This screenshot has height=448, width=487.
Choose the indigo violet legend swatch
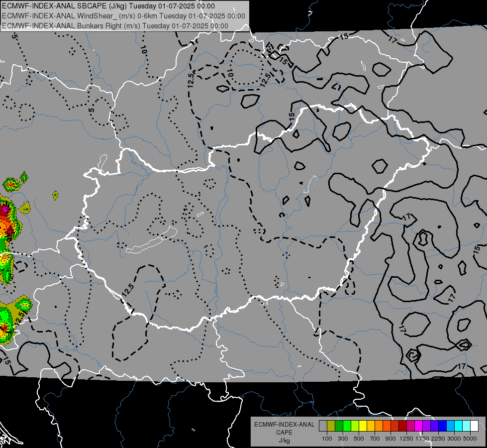pyautogui.click(x=434, y=426)
